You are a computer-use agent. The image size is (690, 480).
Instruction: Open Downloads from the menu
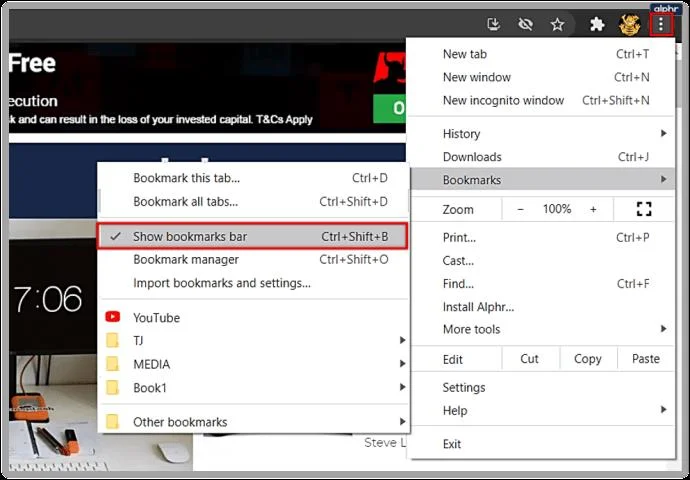tap(542, 157)
